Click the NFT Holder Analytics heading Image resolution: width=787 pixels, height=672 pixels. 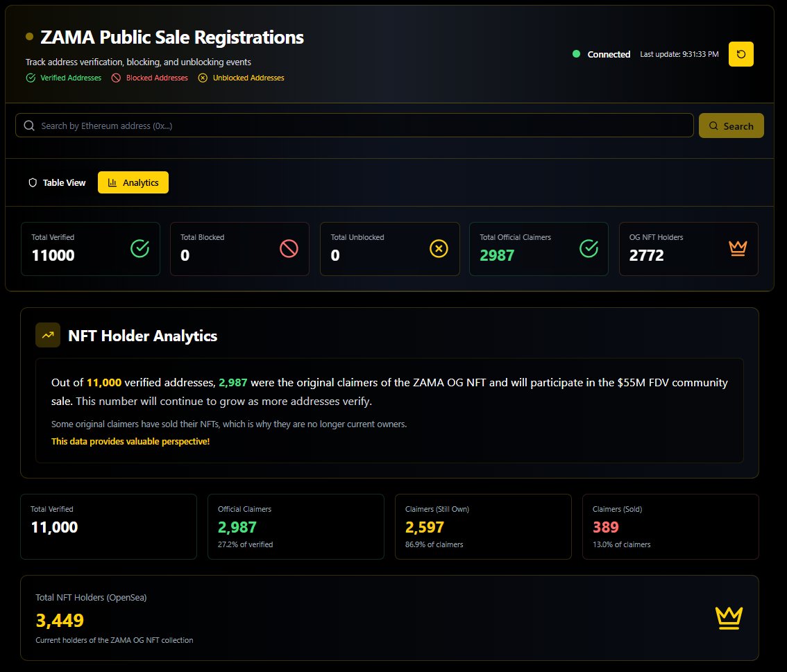click(142, 336)
